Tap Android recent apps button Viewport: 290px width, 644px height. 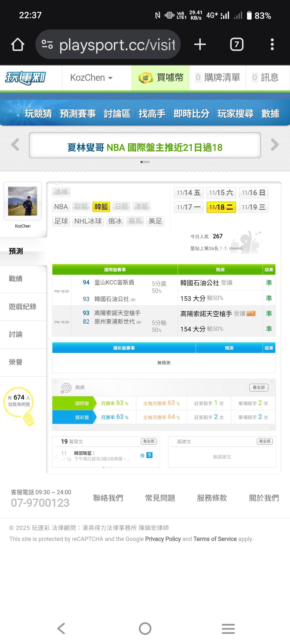[x=228, y=628]
